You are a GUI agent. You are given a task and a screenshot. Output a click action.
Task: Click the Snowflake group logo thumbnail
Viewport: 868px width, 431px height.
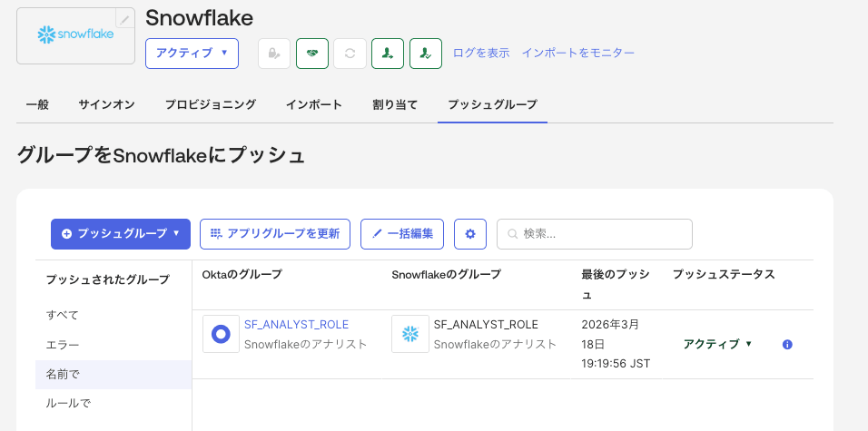coord(410,334)
